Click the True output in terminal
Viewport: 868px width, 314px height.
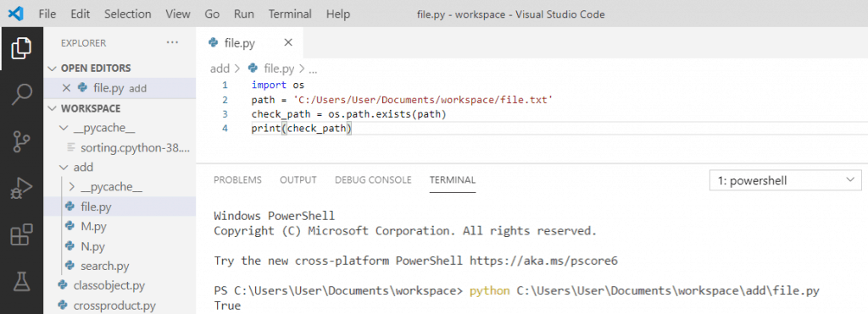point(227,306)
